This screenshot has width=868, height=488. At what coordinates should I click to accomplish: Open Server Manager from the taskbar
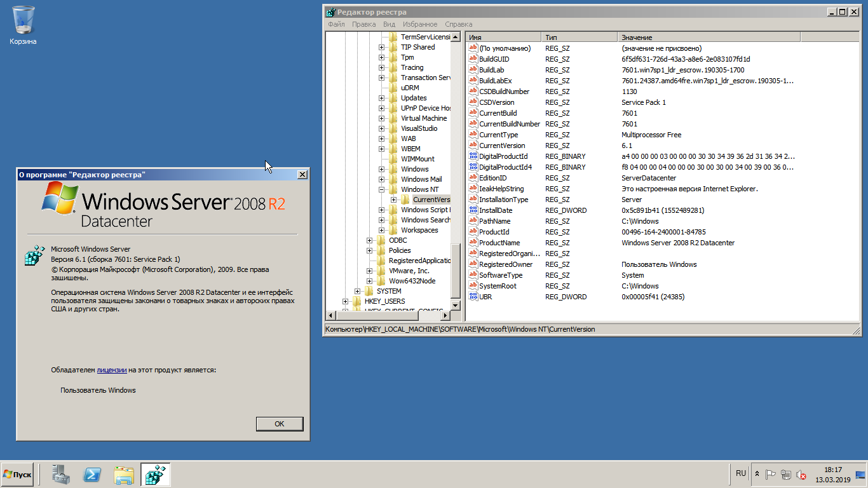click(62, 474)
